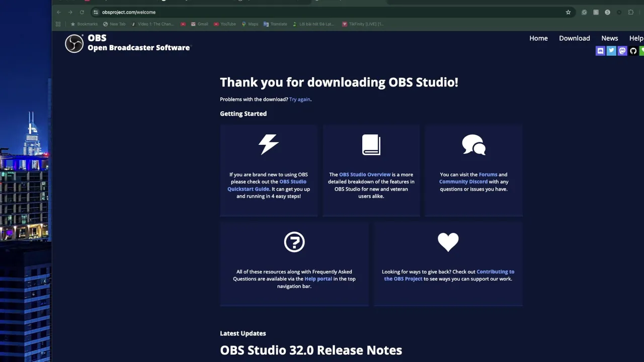Click the 'Getting Started' heading
The width and height of the screenshot is (644, 362).
coord(244,114)
